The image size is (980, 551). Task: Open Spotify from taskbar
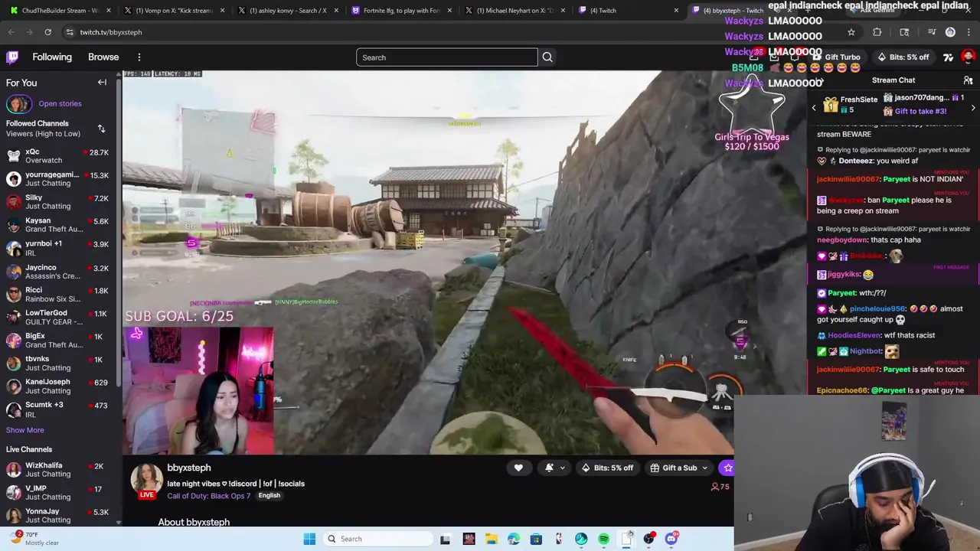click(603, 539)
